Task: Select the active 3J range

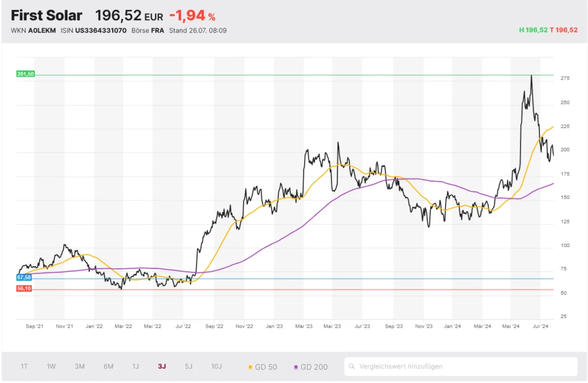Action: pyautogui.click(x=162, y=367)
